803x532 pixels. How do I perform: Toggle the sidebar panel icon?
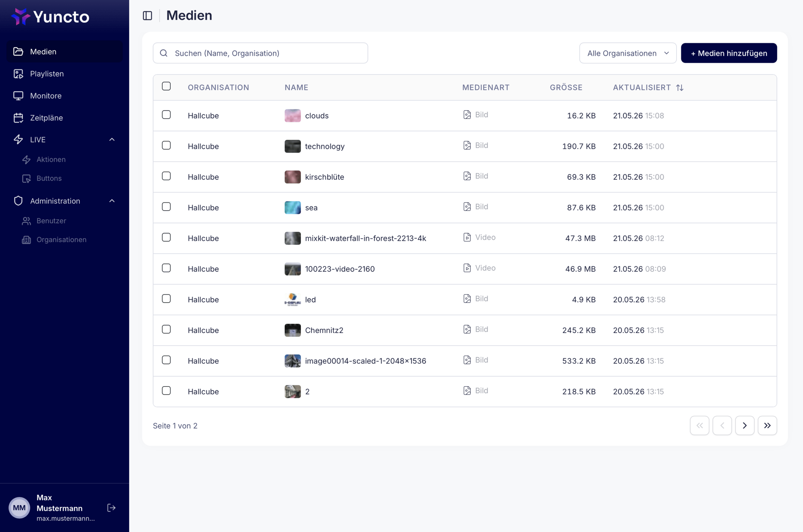(147, 16)
